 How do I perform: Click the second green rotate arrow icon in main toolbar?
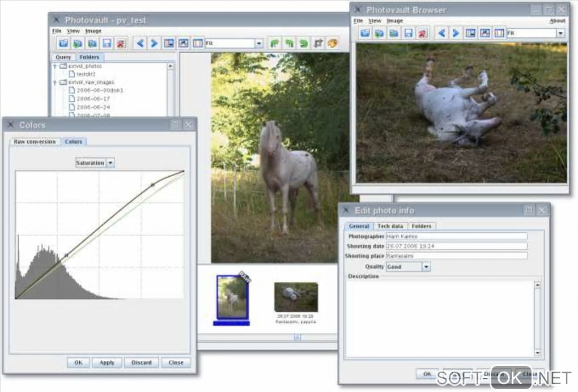[290, 44]
